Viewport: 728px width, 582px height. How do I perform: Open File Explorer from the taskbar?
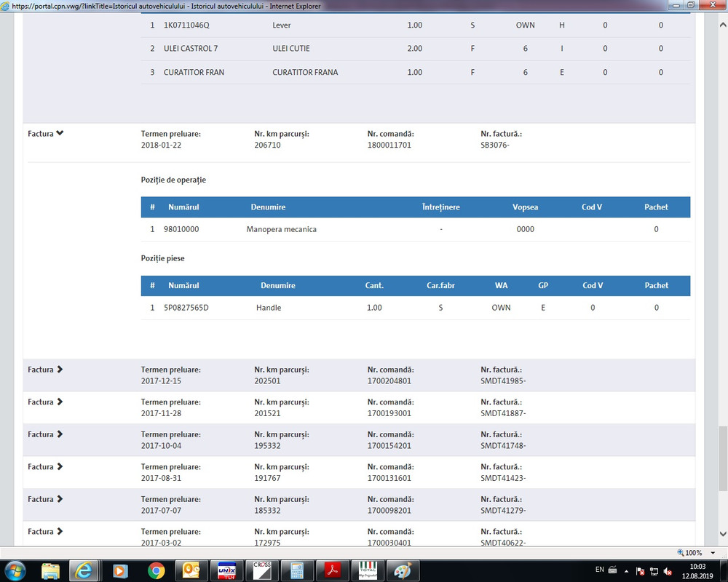click(x=50, y=570)
